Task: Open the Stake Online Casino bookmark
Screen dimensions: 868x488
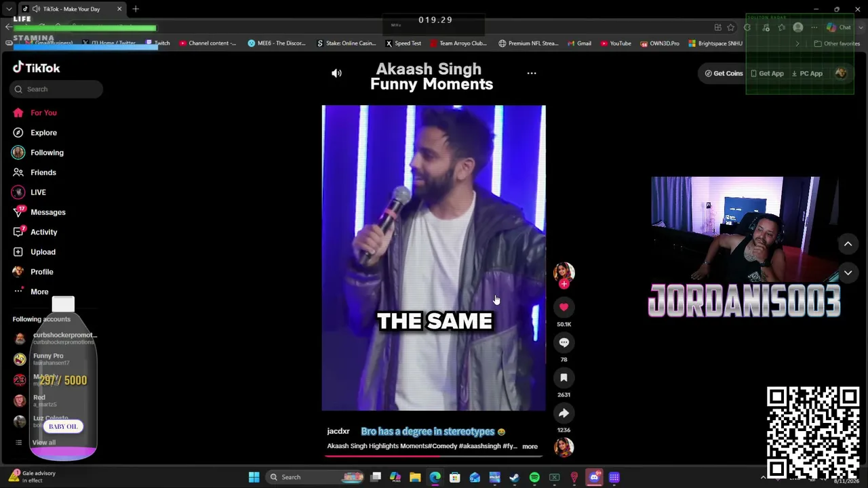Action: (346, 43)
